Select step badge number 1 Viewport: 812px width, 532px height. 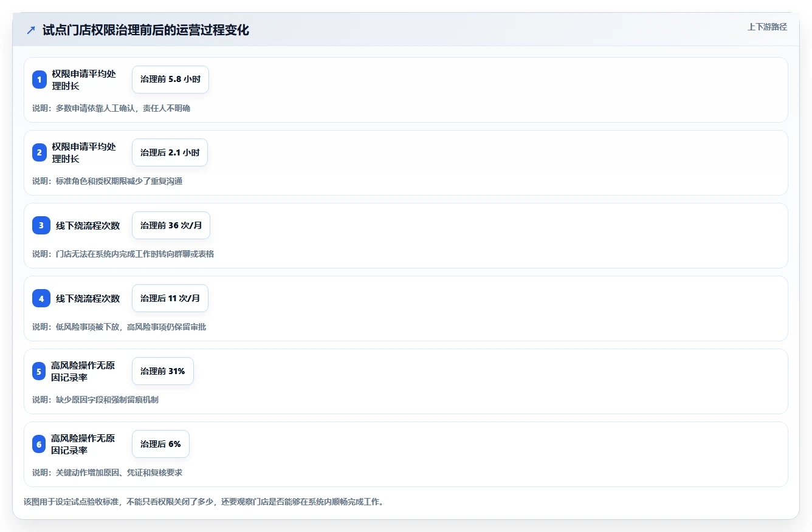point(40,80)
